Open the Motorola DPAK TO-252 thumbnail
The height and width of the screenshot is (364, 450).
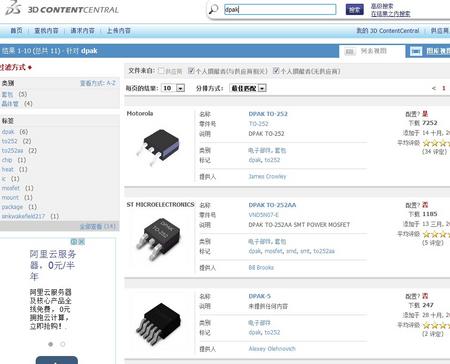pyautogui.click(x=159, y=147)
